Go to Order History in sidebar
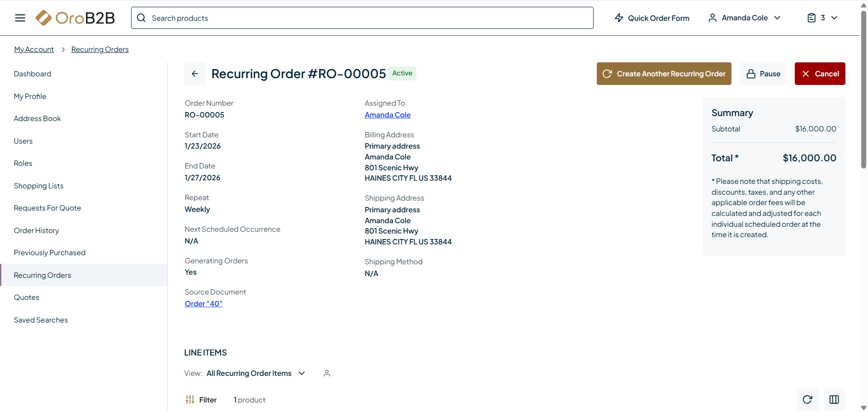The height and width of the screenshot is (412, 868). (37, 230)
